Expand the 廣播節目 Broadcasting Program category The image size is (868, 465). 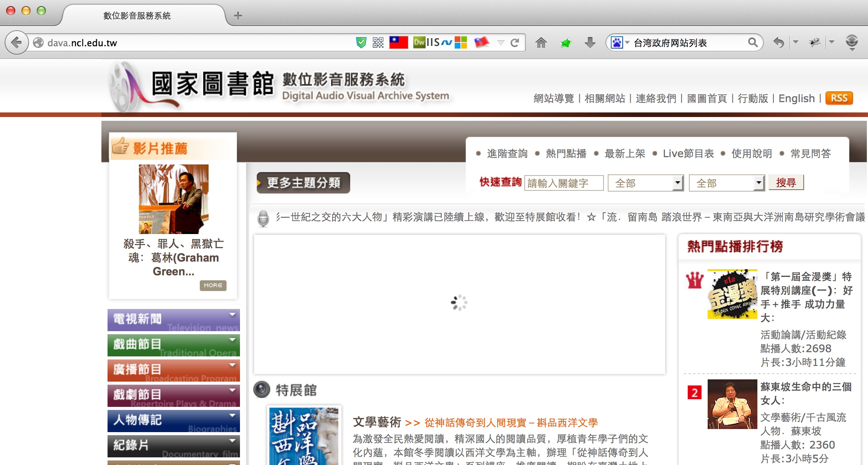tap(174, 371)
